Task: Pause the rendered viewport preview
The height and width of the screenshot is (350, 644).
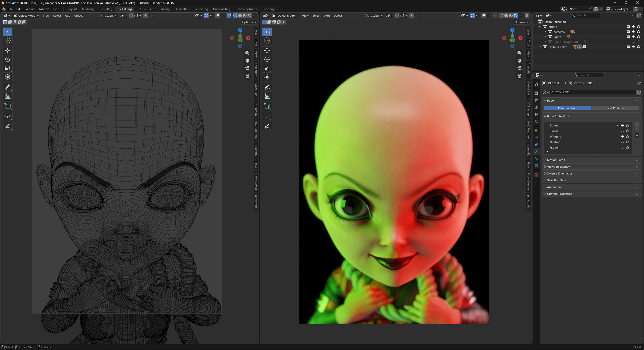Action: (x=527, y=16)
